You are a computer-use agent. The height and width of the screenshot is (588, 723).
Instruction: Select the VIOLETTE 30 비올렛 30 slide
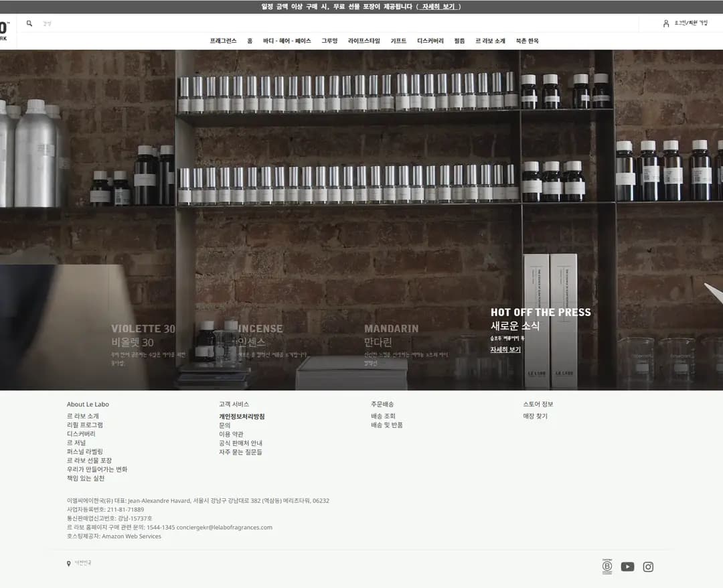[x=147, y=344]
